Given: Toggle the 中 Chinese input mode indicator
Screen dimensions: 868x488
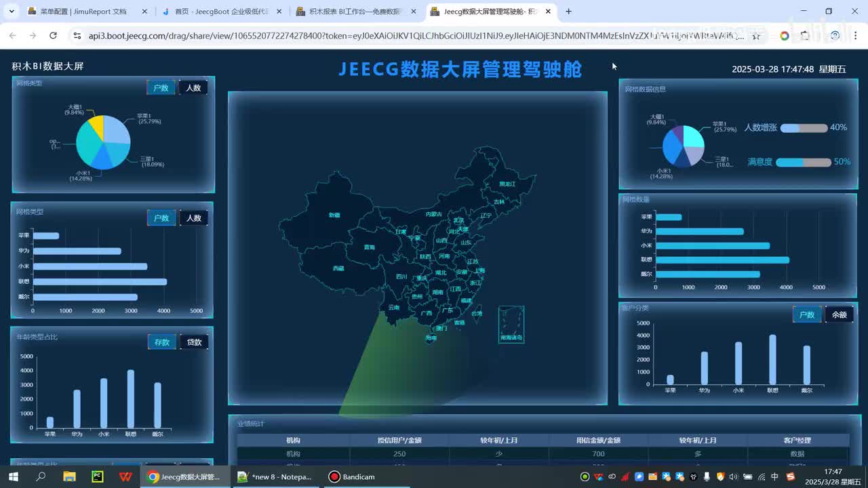Looking at the screenshot, I should coord(774,476).
